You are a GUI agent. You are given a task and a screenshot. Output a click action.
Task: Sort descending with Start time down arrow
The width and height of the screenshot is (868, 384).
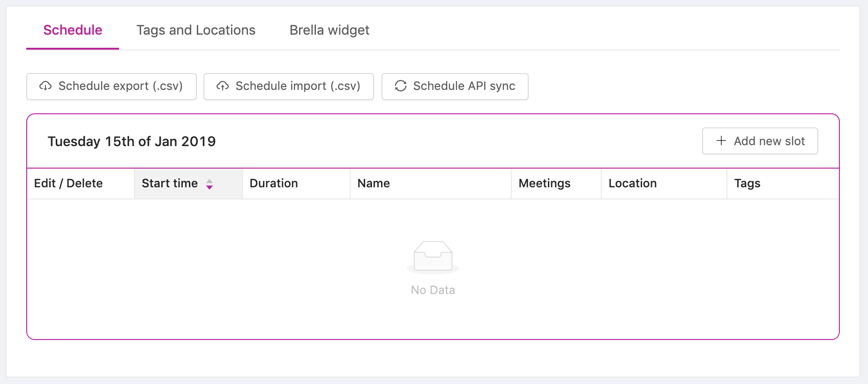(x=210, y=187)
